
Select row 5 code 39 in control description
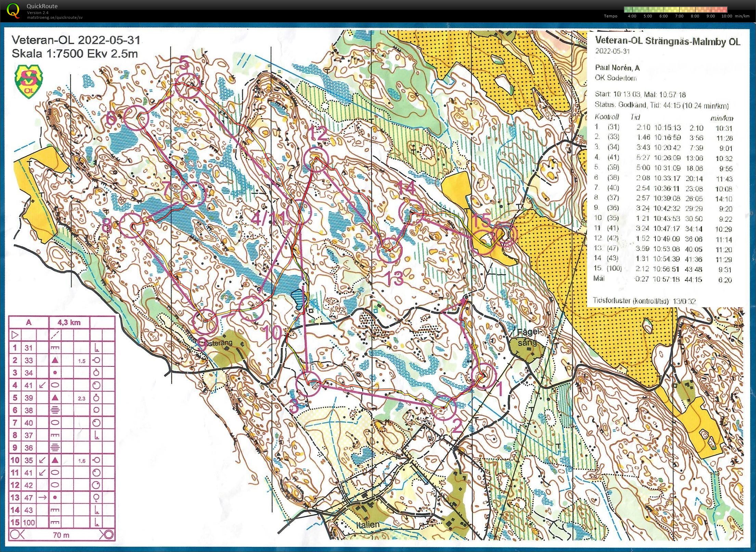pyautogui.click(x=62, y=398)
